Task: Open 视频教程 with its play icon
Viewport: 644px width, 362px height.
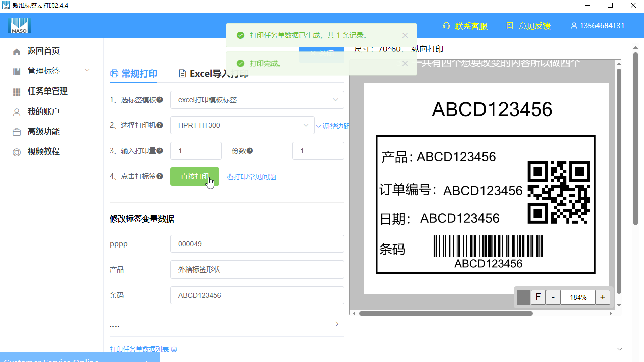Action: 15,151
